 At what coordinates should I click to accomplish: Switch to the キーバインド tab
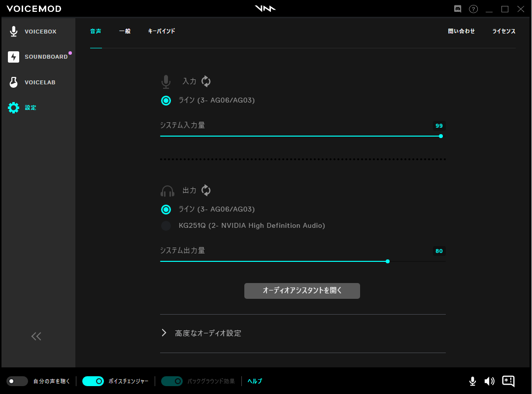point(162,31)
